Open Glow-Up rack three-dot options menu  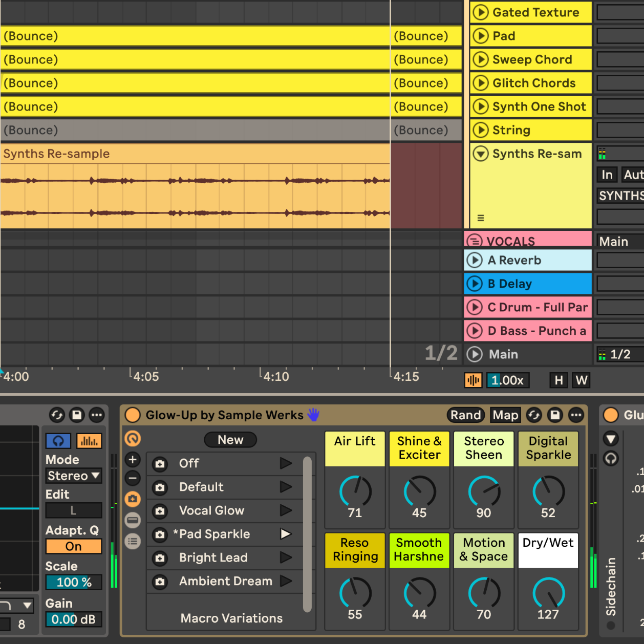point(576,415)
